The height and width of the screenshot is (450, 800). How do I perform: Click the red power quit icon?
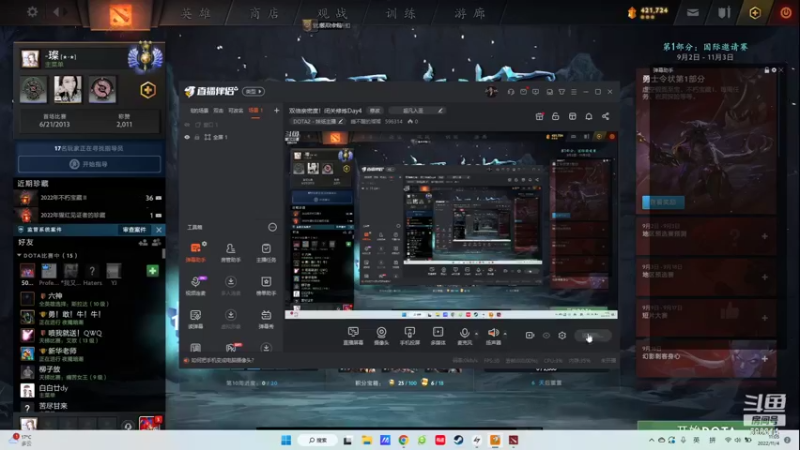pyautogui.click(x=786, y=13)
